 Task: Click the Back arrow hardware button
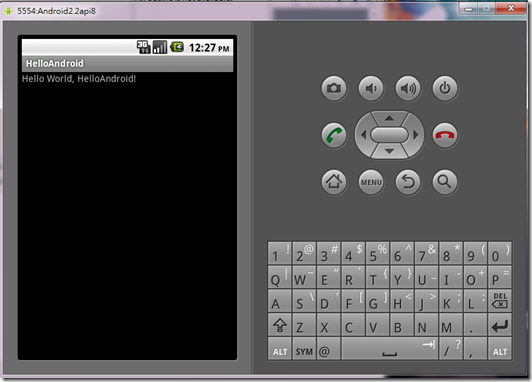coord(408,182)
